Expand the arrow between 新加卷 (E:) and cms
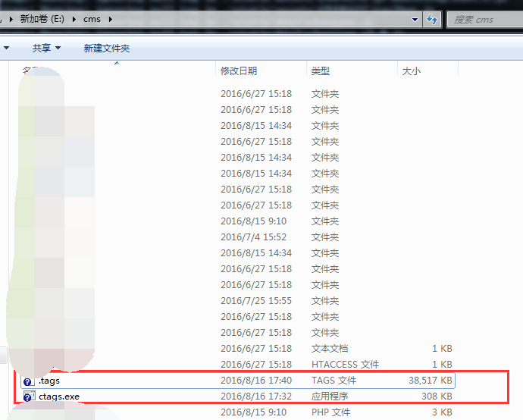Image resolution: width=523 pixels, height=420 pixels. pos(76,19)
